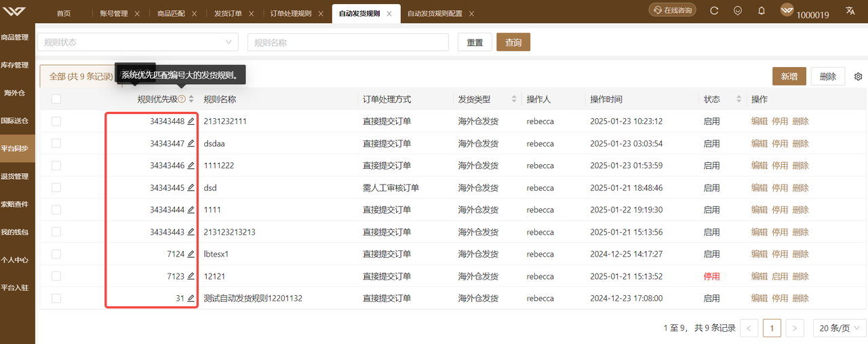Check the row for rule 12121

pyautogui.click(x=56, y=276)
